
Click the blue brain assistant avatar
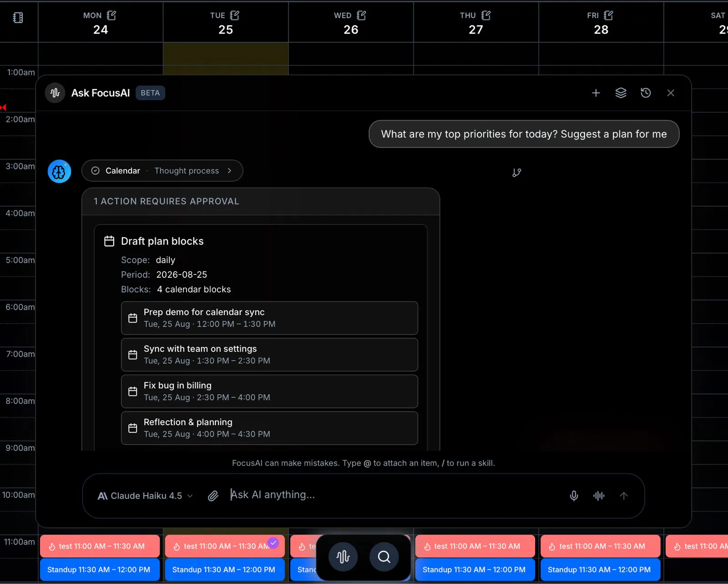59,171
